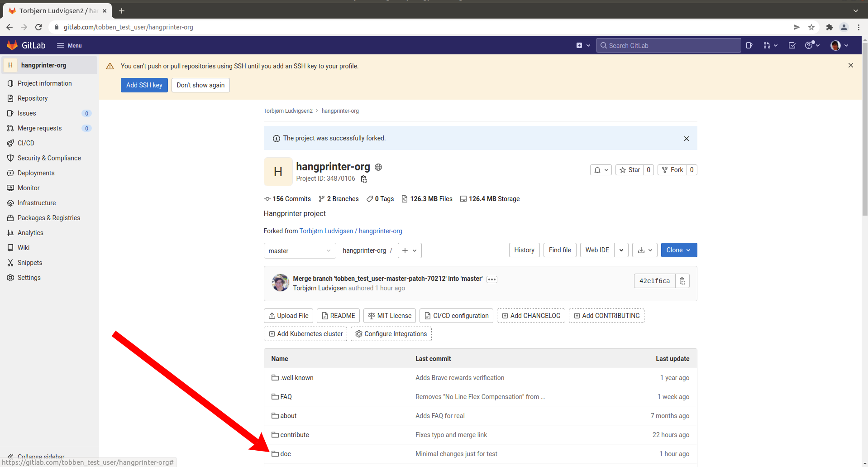Image resolution: width=868 pixels, height=467 pixels.
Task: Open the doc folder
Action: coord(286,454)
